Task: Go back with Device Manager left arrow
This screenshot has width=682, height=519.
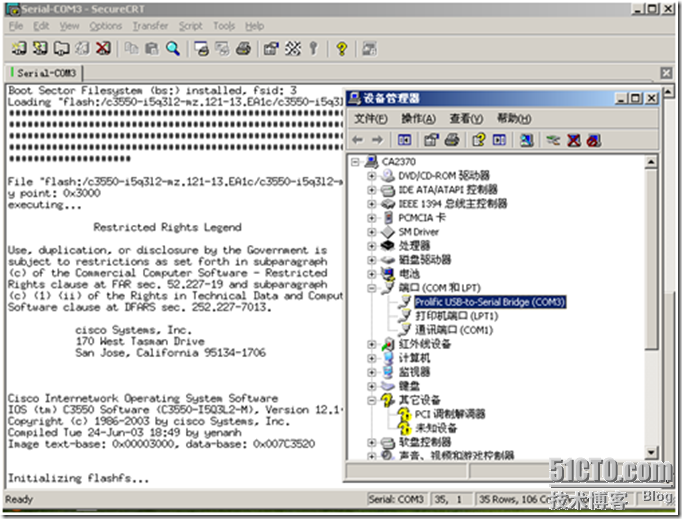Action: click(x=358, y=140)
